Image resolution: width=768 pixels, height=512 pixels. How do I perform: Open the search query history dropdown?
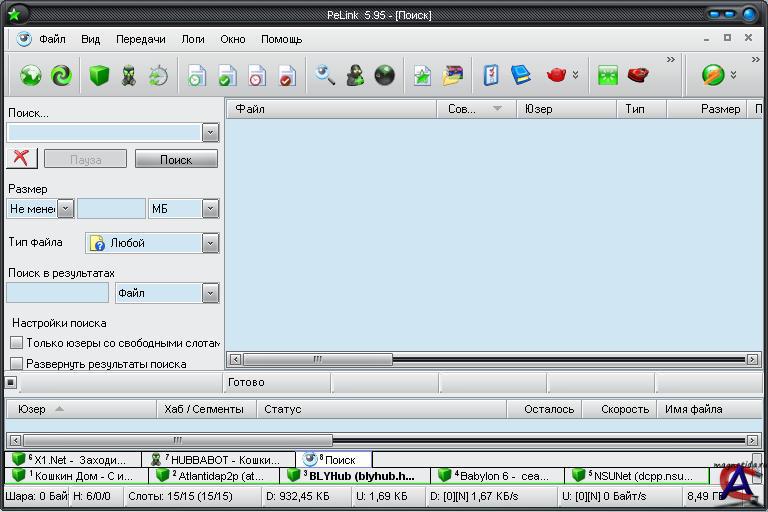pyautogui.click(x=210, y=132)
